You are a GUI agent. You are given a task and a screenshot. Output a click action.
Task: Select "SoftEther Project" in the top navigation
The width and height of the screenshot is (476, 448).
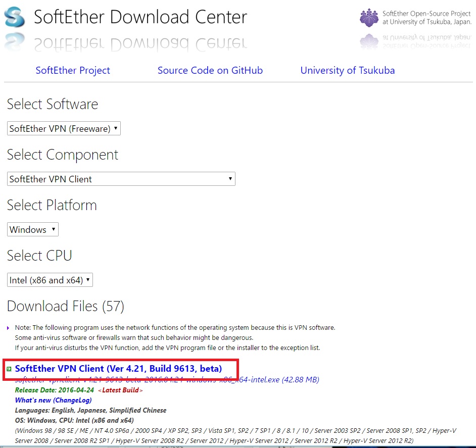72,70
